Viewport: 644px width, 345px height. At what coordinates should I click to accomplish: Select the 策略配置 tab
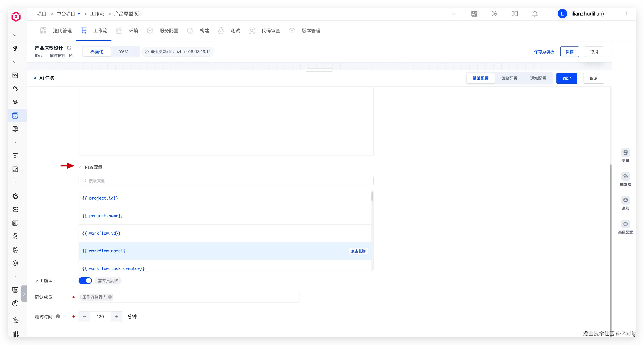(x=509, y=78)
